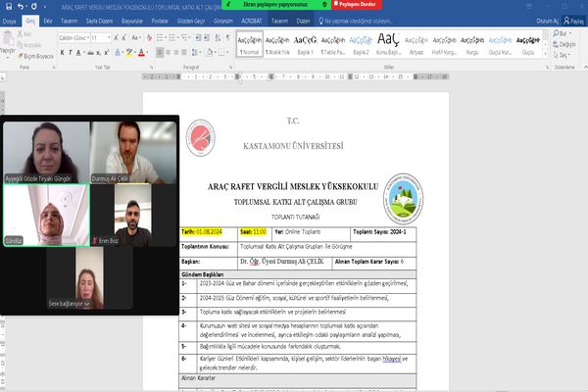588x392 pixels.
Task: Pick text highlight color
Action: click(129, 53)
